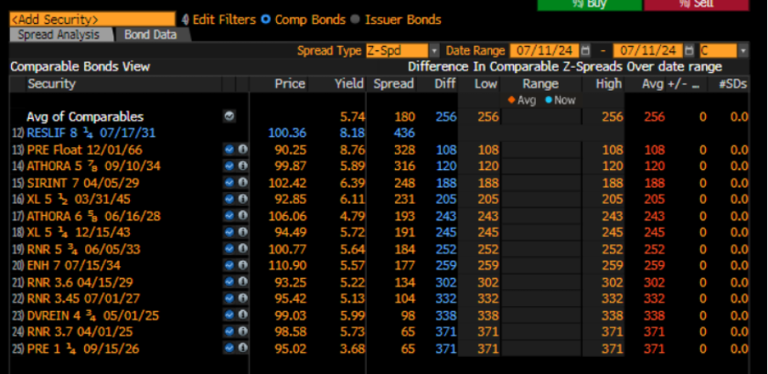Open calendar icon next to end date
768x374 pixels.
tap(689, 50)
